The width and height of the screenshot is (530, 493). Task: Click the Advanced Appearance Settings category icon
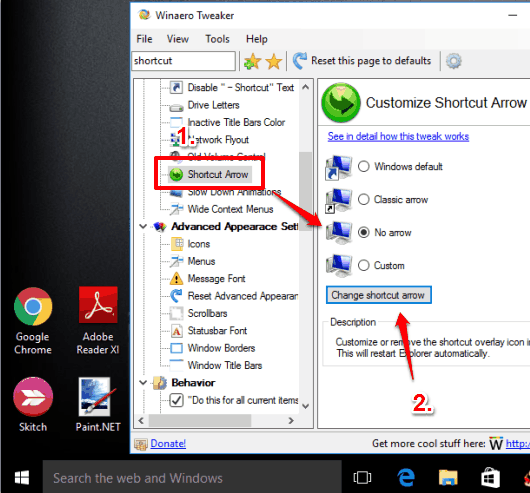160,226
